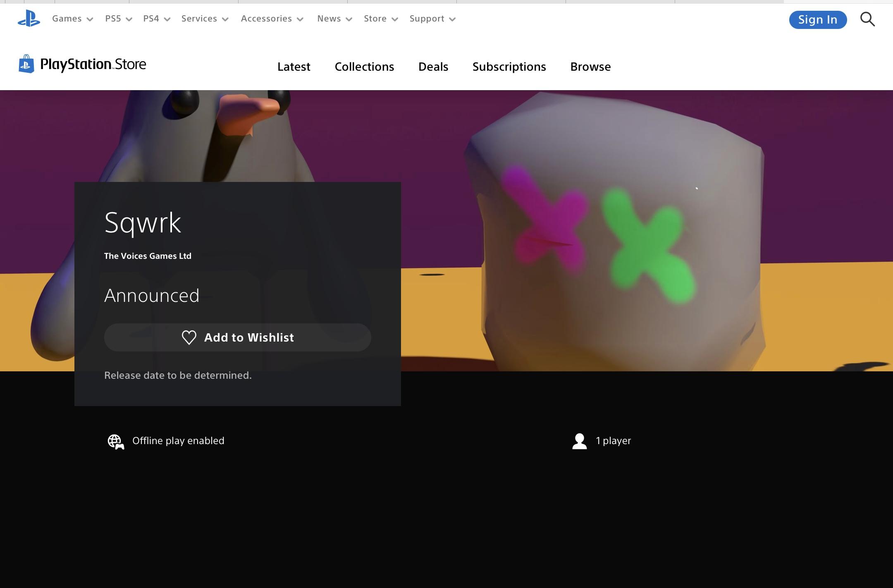Click the PlayStation Store wordmark link
Screen dimensions: 893x588
coord(93,65)
